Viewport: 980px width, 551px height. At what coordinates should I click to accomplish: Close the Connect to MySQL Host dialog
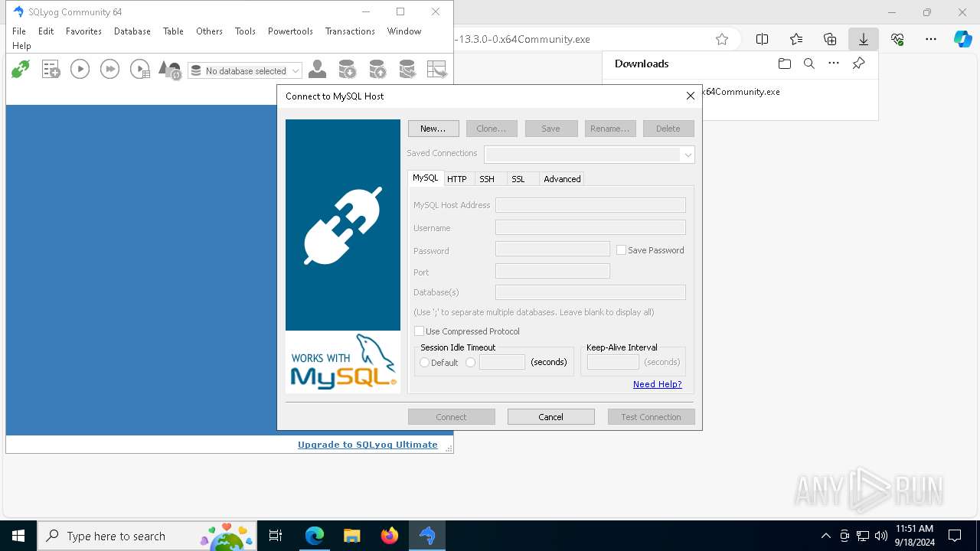point(690,96)
